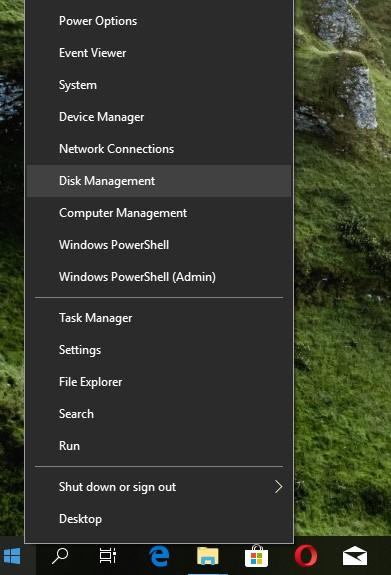Open File Explorer taskbar icon
This screenshot has width=391, height=575.
[208, 556]
